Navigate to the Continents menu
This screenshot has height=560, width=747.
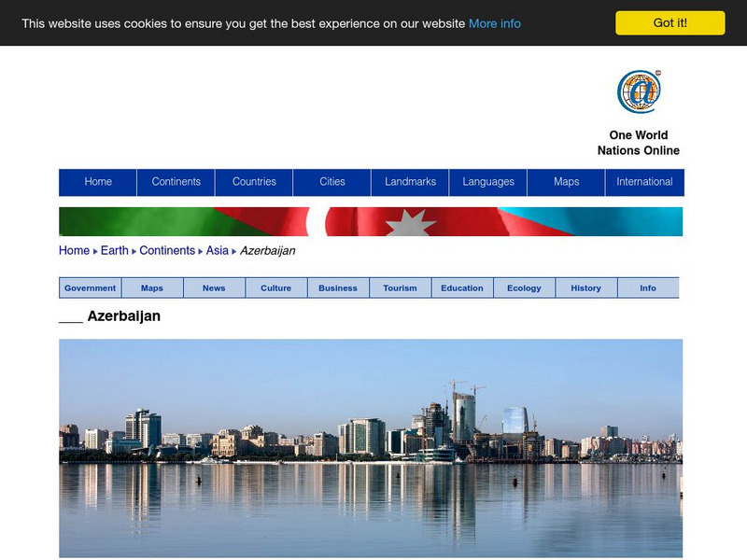pos(176,182)
